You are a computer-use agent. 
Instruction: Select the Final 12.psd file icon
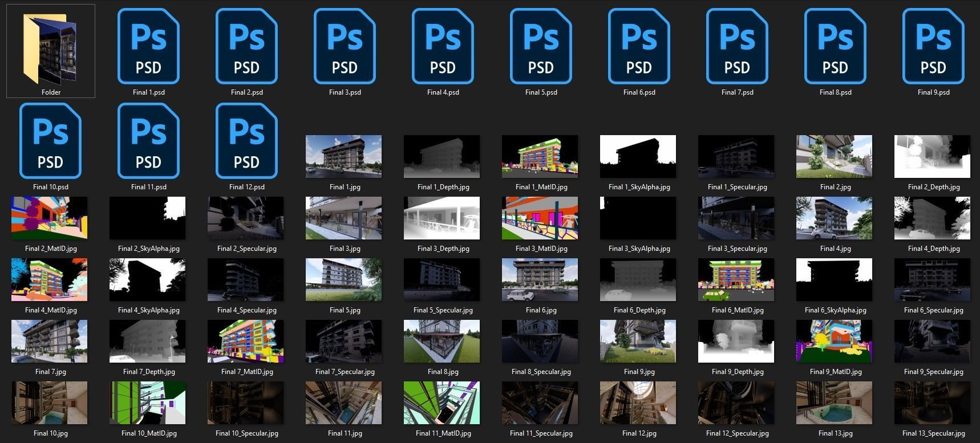[x=246, y=141]
